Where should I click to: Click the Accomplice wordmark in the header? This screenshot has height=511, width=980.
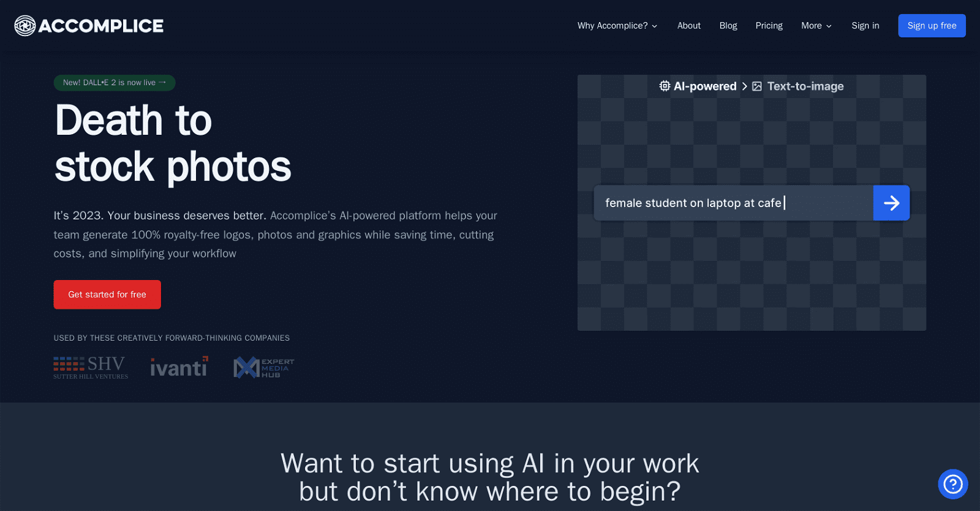click(101, 26)
